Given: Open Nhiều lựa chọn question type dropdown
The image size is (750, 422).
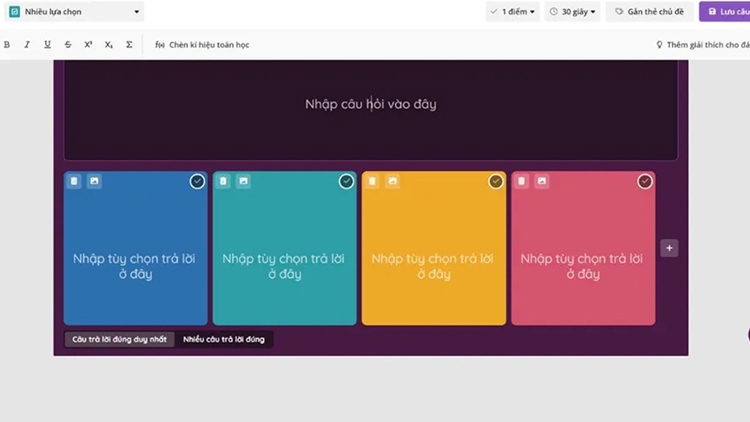Looking at the screenshot, I should tap(74, 11).
